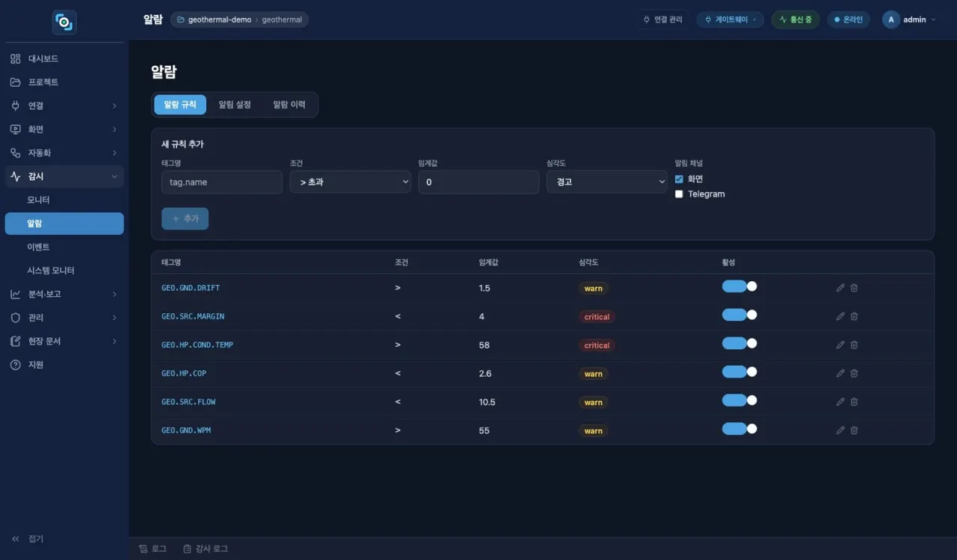Delete the GEO.HP.COND.TEMP rule trash icon
The height and width of the screenshot is (560, 957).
click(x=854, y=345)
